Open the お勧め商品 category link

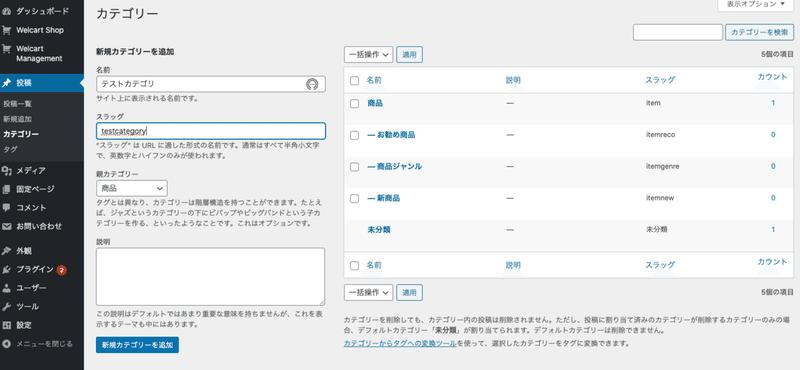tap(391, 135)
